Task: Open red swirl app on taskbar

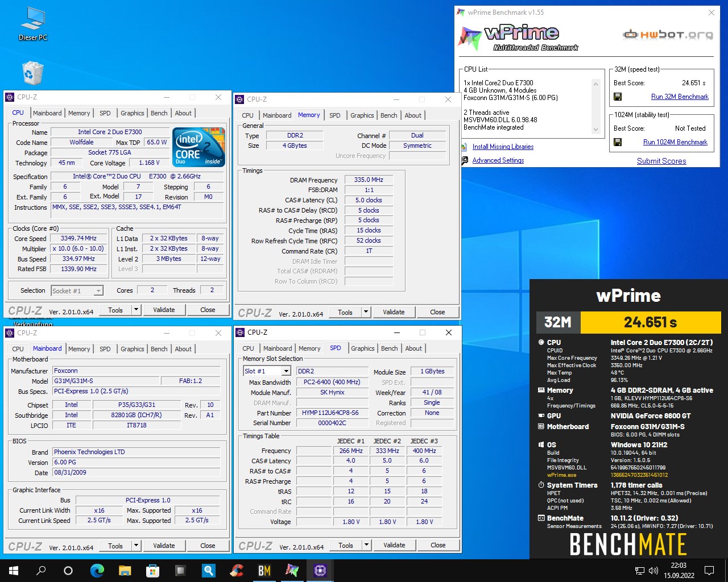Action: (x=237, y=571)
